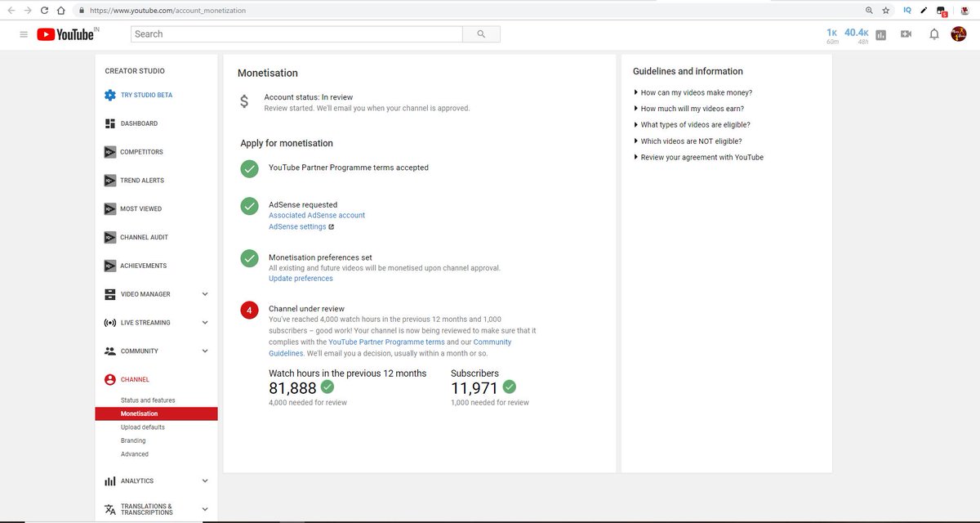Bookmark this page with the star
The width and height of the screenshot is (980, 523).
(x=886, y=11)
